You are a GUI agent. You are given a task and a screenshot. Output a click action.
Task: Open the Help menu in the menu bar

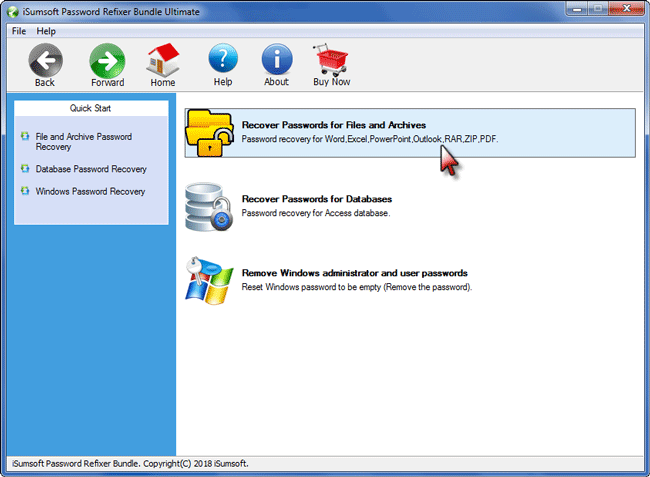point(47,31)
